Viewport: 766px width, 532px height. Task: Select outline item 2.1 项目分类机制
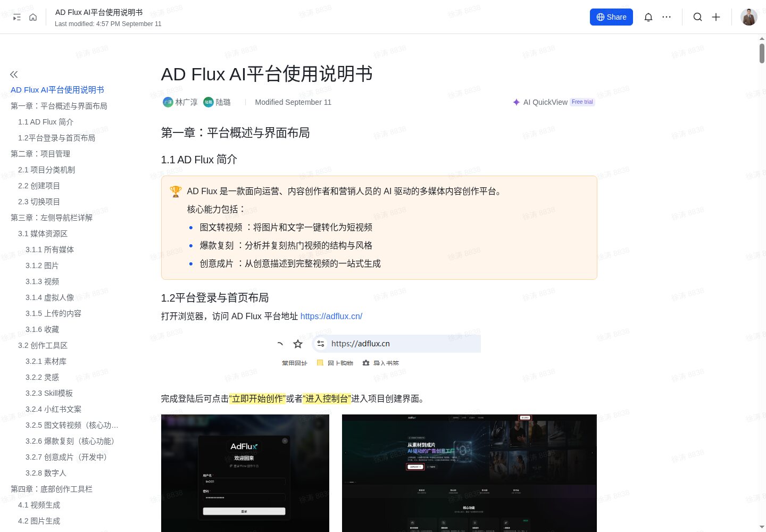pyautogui.click(x=47, y=170)
